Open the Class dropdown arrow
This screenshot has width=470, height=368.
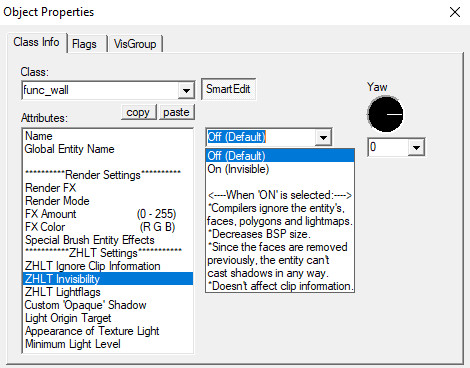tap(186, 90)
